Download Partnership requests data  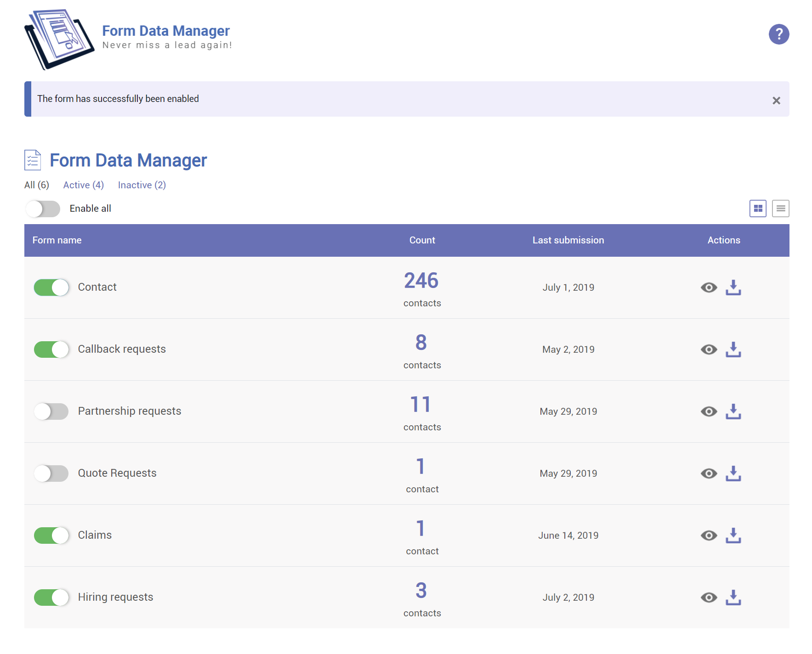733,412
